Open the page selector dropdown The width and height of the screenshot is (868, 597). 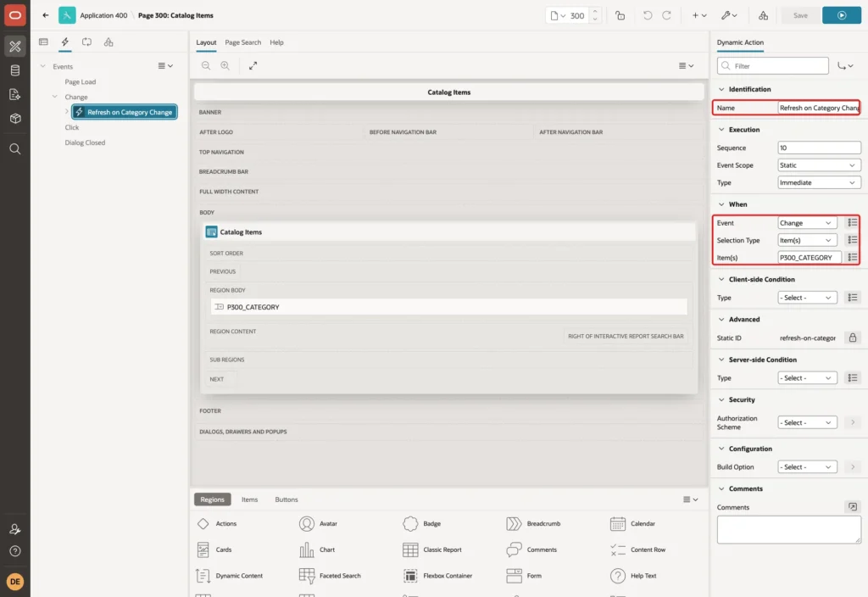pyautogui.click(x=558, y=15)
